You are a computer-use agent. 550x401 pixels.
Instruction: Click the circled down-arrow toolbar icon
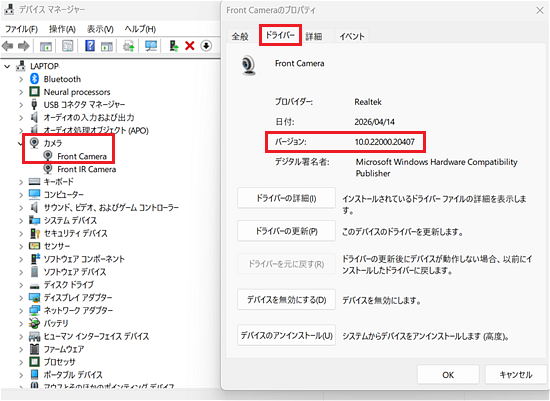(206, 46)
